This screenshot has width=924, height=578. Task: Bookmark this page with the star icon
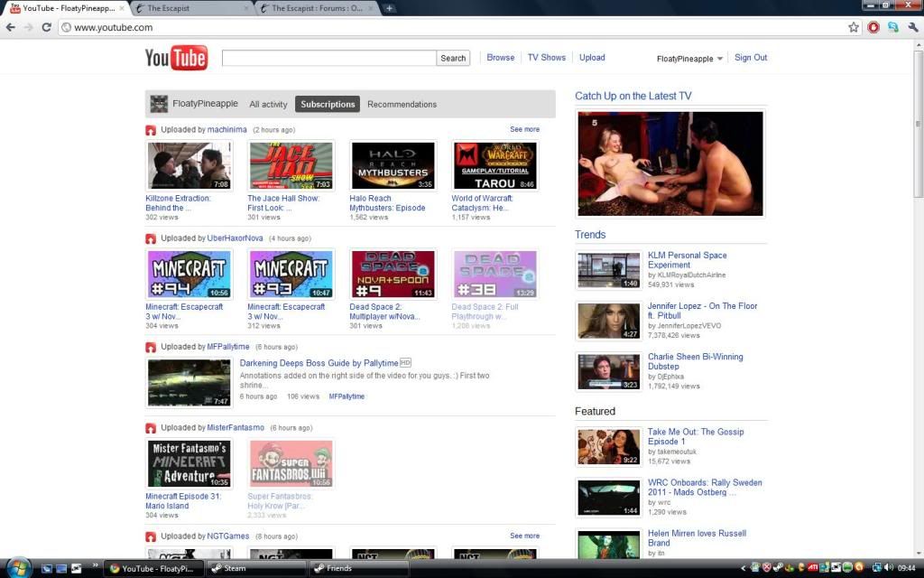pos(854,27)
